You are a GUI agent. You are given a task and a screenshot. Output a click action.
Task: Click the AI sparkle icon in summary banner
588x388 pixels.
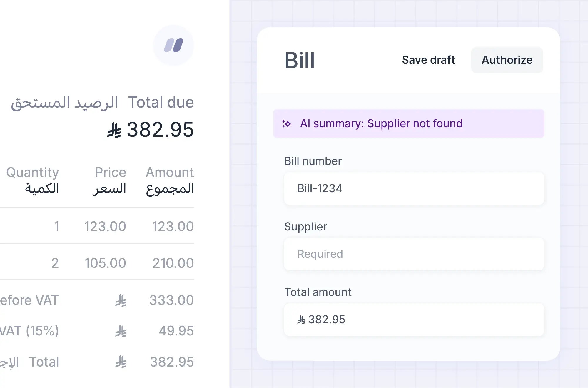[x=286, y=123]
